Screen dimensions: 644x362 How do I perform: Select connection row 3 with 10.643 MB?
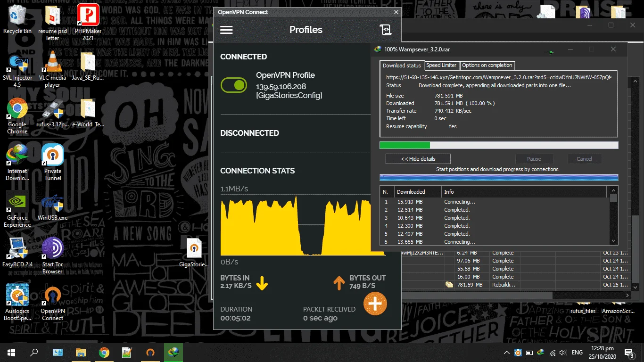(495, 218)
